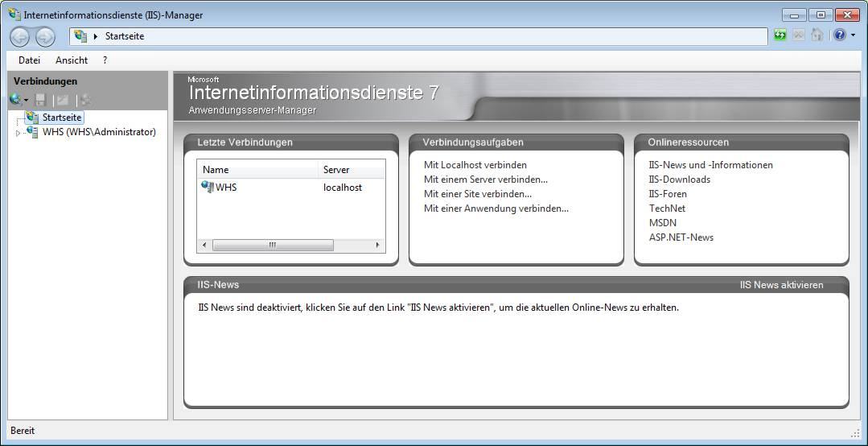This screenshot has height=446, width=868.
Task: Click the stop loading icon in toolbar
Action: pos(798,35)
